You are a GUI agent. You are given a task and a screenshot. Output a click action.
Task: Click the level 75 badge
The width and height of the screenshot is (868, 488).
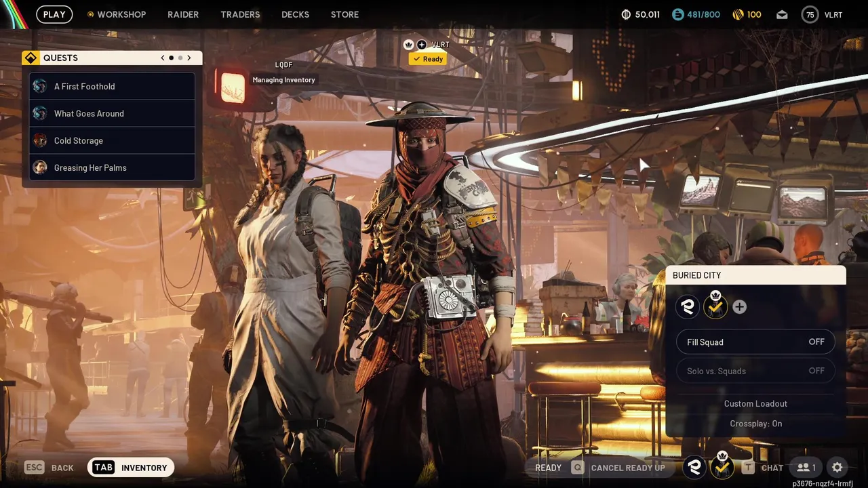click(810, 14)
